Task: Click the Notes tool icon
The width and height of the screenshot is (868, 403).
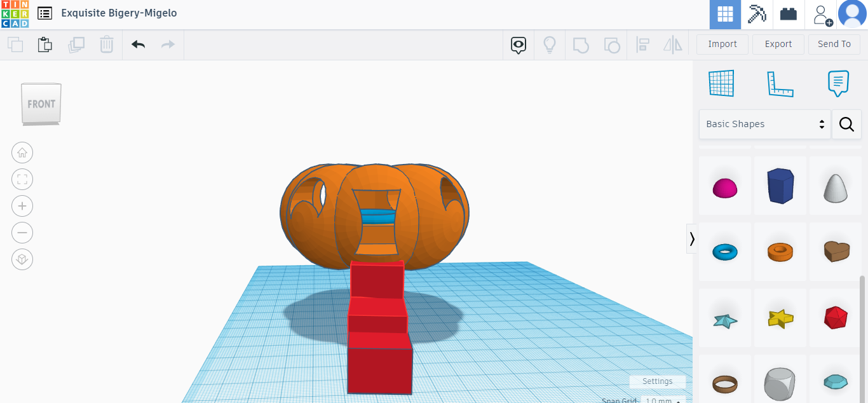Action: click(x=837, y=83)
